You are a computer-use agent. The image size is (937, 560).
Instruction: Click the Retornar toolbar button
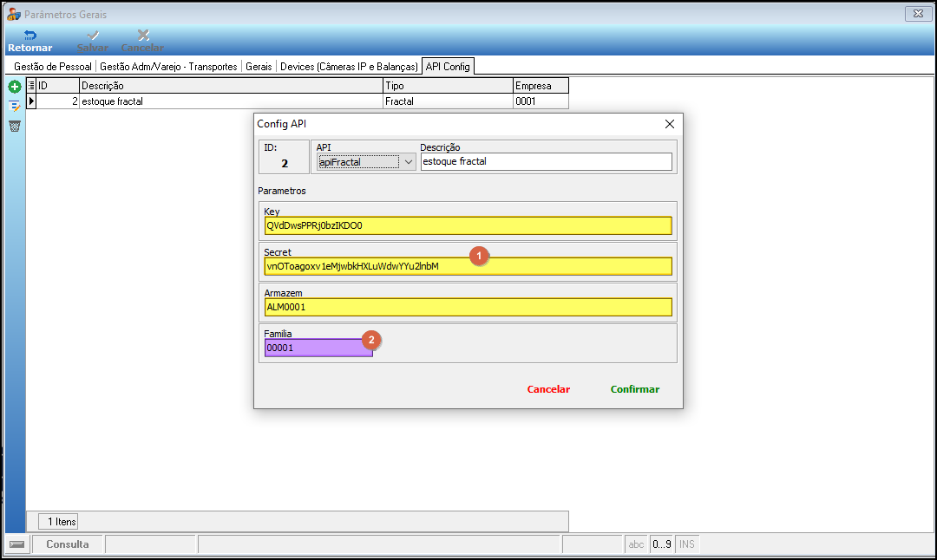tap(29, 42)
